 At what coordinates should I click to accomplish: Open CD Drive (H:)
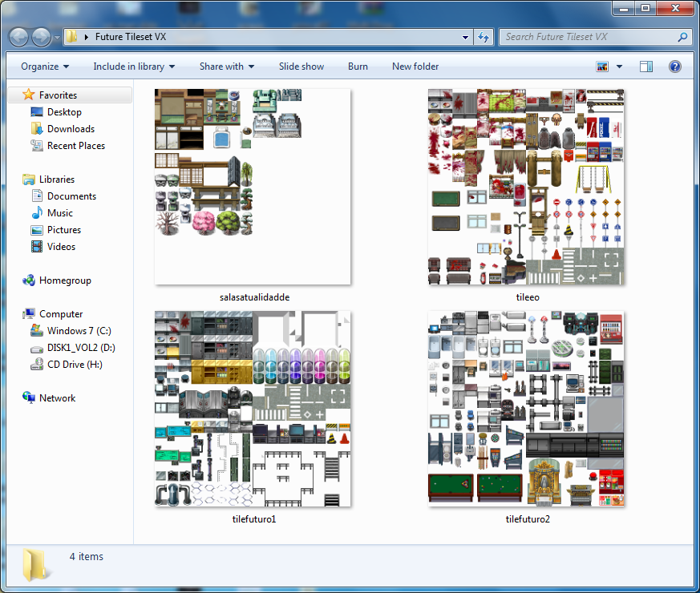pos(75,365)
